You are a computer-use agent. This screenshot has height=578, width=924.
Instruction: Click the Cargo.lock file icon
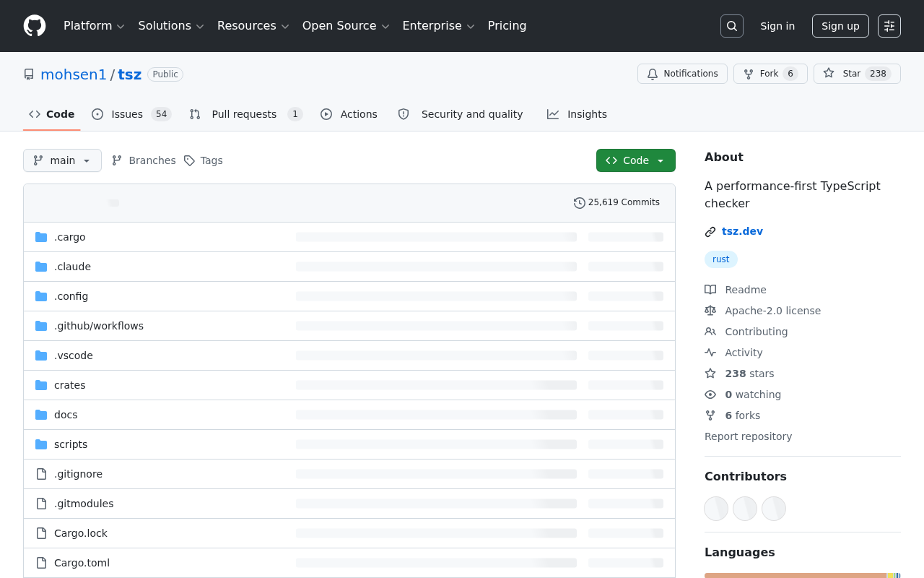41,533
